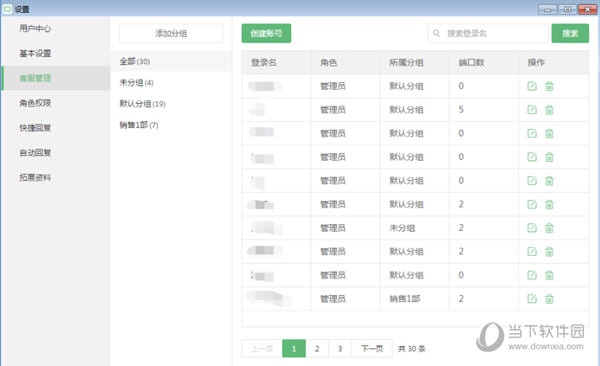Click the green 搜索 button
This screenshot has height=366, width=600.
click(x=570, y=33)
